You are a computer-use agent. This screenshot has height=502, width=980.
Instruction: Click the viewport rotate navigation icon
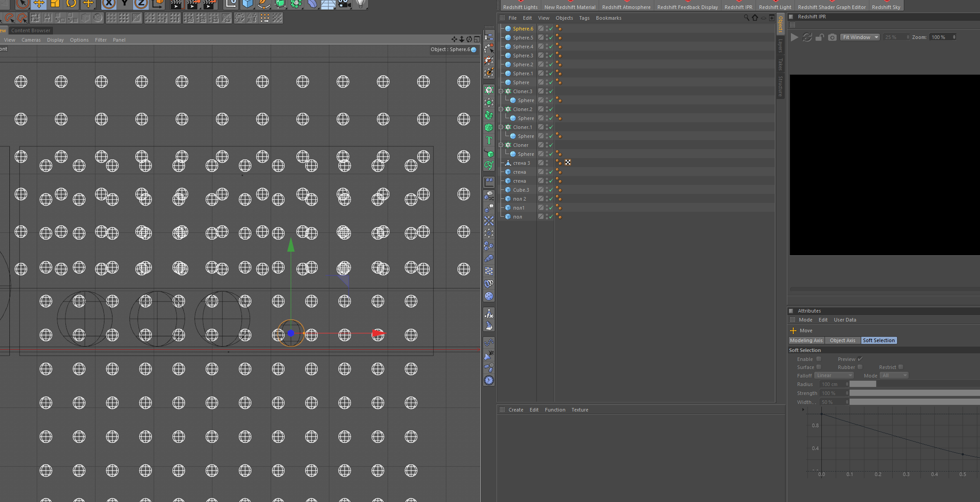(469, 39)
